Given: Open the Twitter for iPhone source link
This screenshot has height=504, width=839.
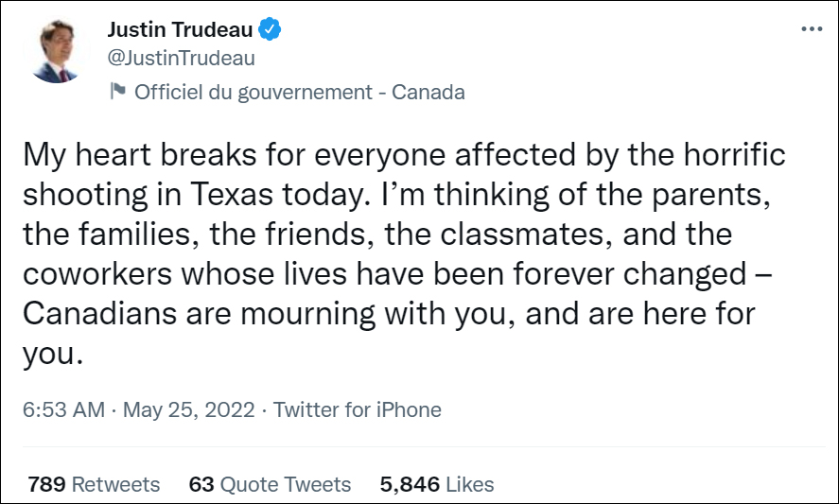Looking at the screenshot, I should pyautogui.click(x=358, y=410).
